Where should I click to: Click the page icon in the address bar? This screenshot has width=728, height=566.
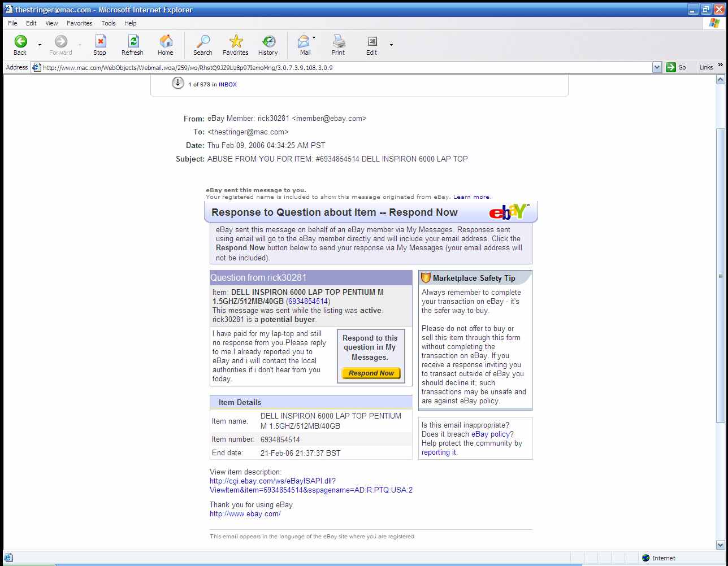36,67
